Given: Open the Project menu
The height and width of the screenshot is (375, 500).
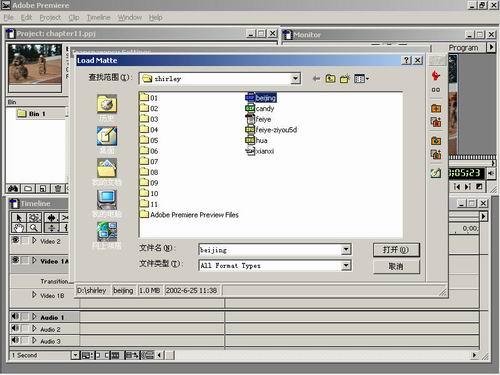Looking at the screenshot, I should click(x=50, y=17).
